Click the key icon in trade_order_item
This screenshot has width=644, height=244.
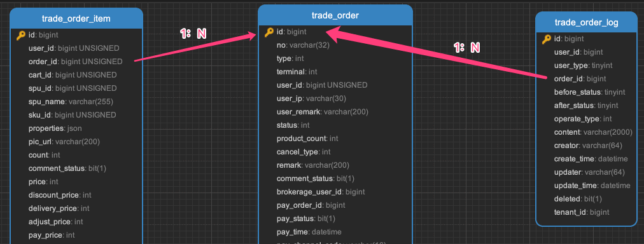21,36
